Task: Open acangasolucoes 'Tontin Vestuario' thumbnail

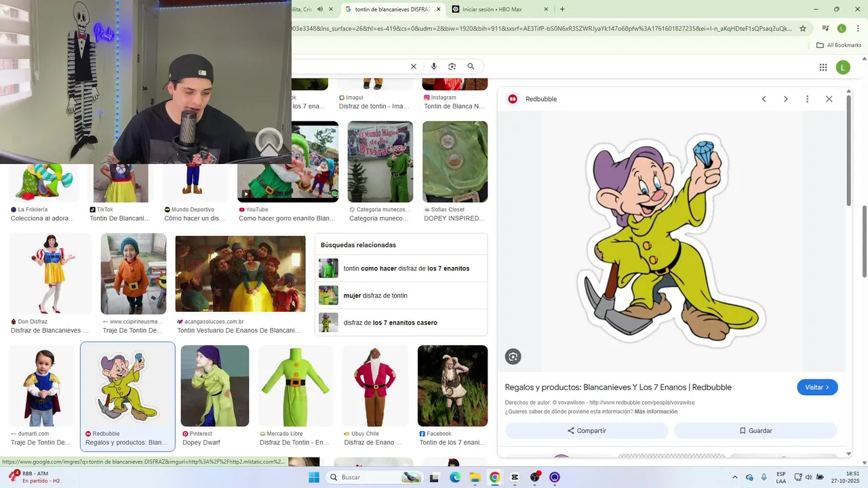Action: [x=241, y=274]
